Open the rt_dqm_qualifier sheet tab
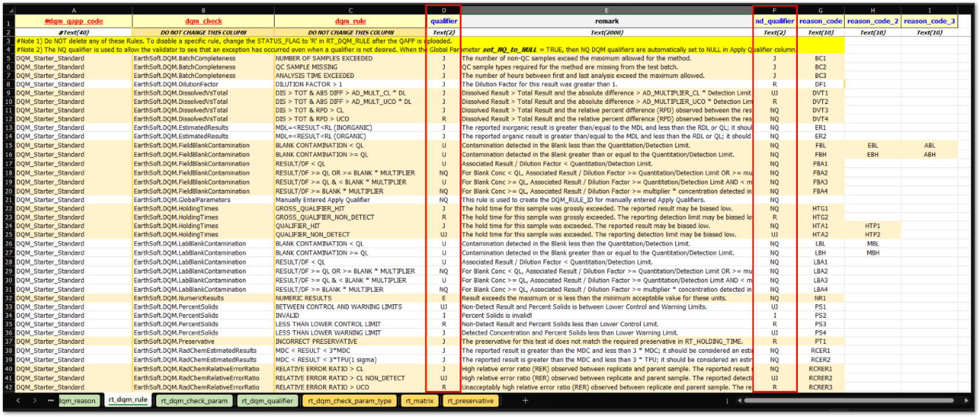 (x=267, y=400)
